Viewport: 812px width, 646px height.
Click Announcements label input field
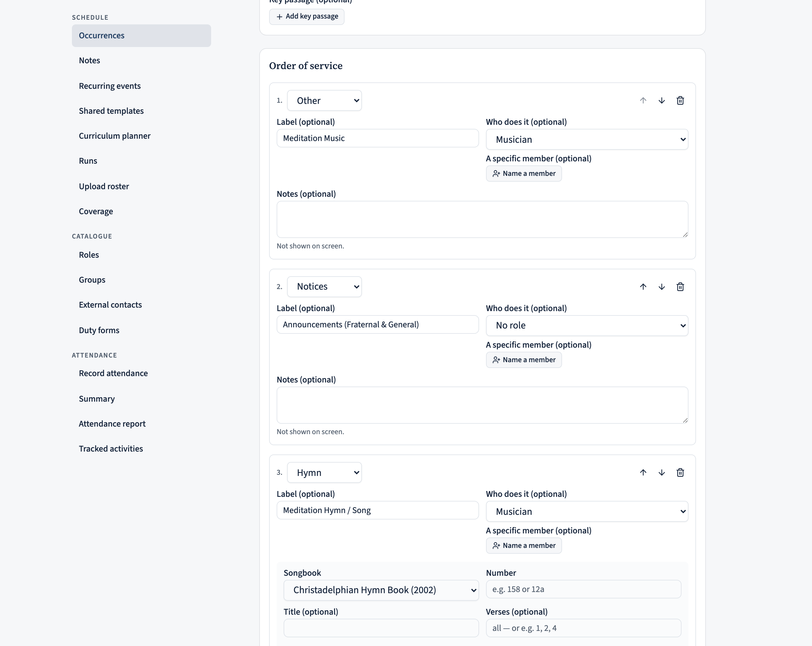(378, 324)
